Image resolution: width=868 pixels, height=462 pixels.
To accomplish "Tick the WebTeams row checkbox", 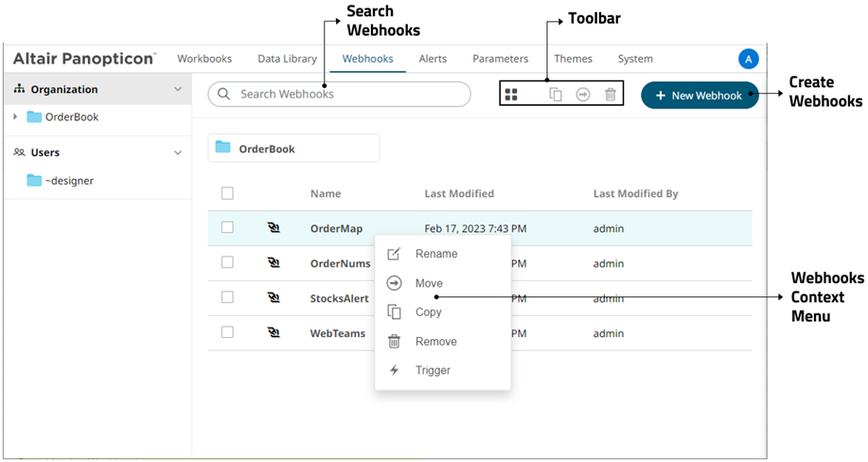I will pos(227,332).
